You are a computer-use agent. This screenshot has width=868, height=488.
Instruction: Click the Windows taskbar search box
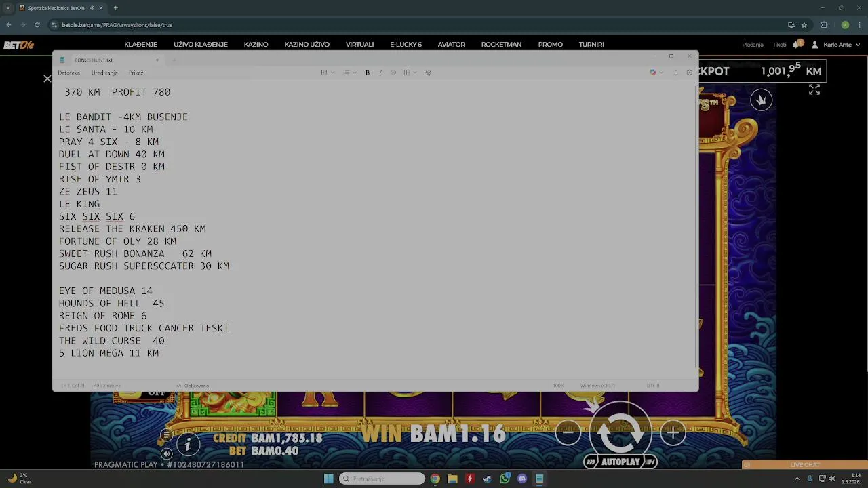pyautogui.click(x=382, y=479)
